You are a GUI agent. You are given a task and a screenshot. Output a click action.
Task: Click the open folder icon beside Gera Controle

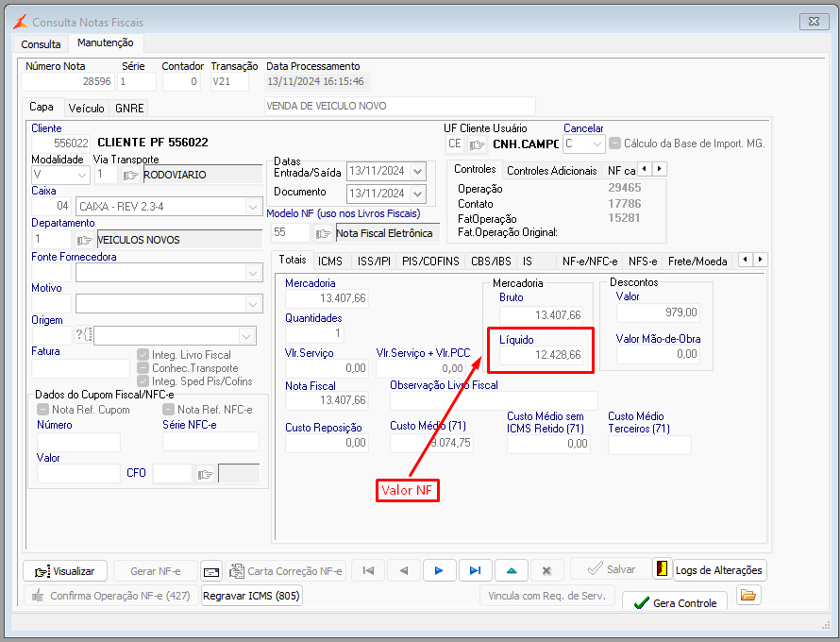coord(748,596)
